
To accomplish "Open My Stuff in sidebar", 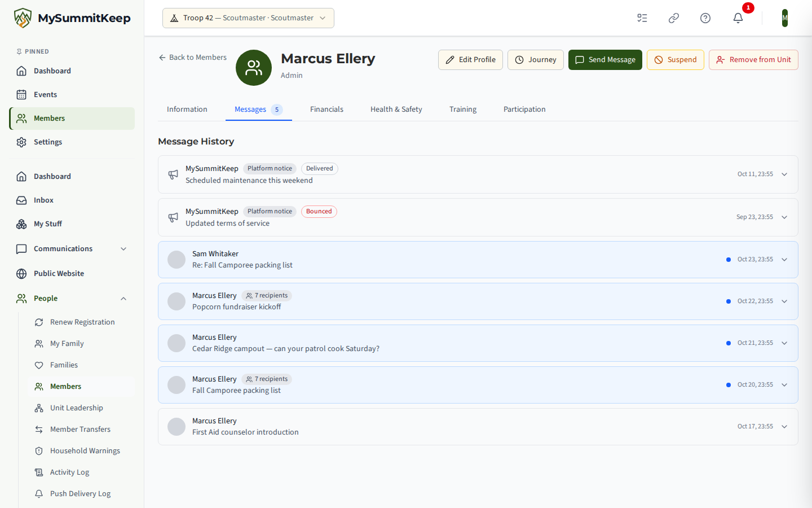I will tap(72, 224).
